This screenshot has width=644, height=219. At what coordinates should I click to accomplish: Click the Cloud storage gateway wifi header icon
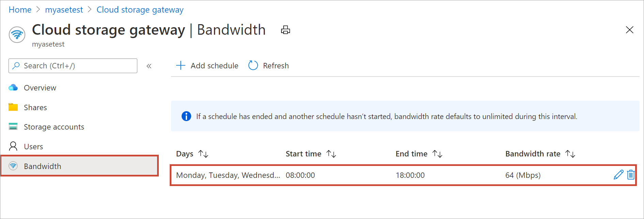pos(17,35)
